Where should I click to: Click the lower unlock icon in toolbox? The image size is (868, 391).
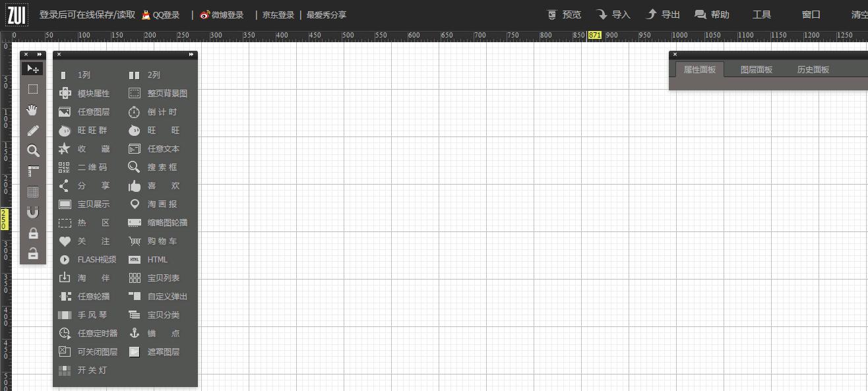point(33,253)
